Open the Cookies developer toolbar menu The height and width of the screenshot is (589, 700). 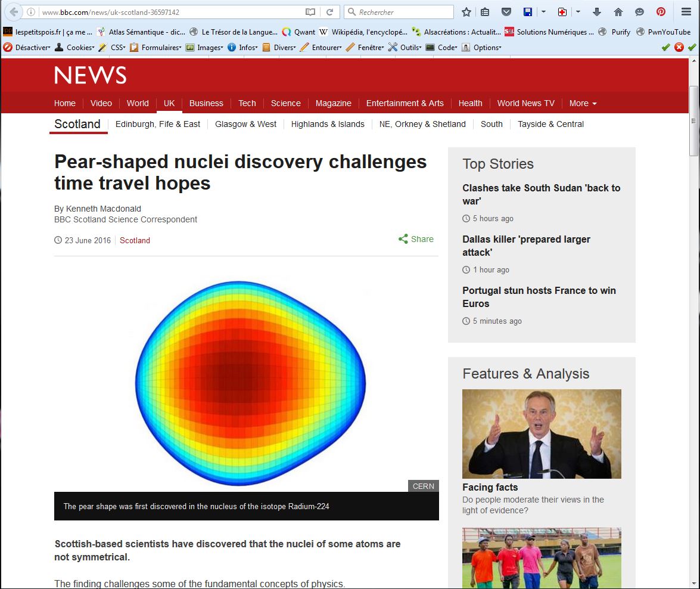[x=74, y=47]
